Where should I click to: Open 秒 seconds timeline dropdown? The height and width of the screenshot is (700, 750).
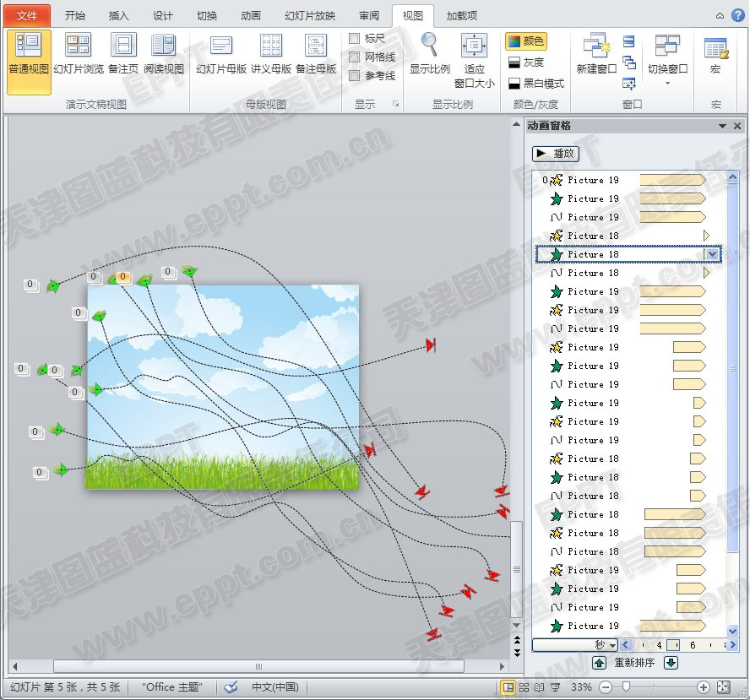575,644
